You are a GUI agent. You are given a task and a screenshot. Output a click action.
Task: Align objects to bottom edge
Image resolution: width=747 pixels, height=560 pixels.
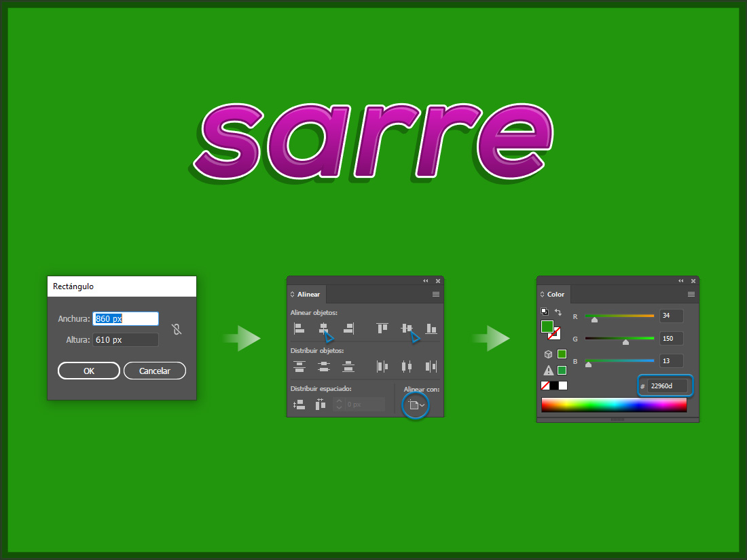click(x=431, y=329)
